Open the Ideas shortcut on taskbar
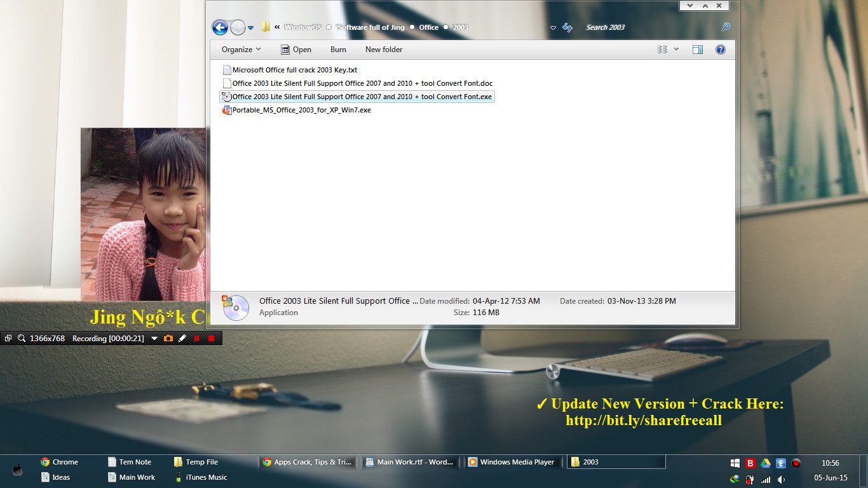The image size is (868, 488). (55, 477)
